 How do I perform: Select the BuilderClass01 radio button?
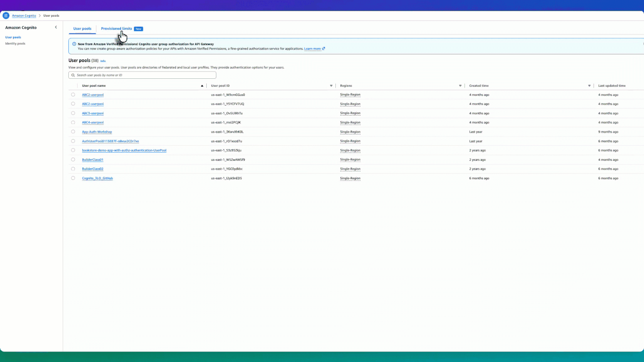(73, 160)
